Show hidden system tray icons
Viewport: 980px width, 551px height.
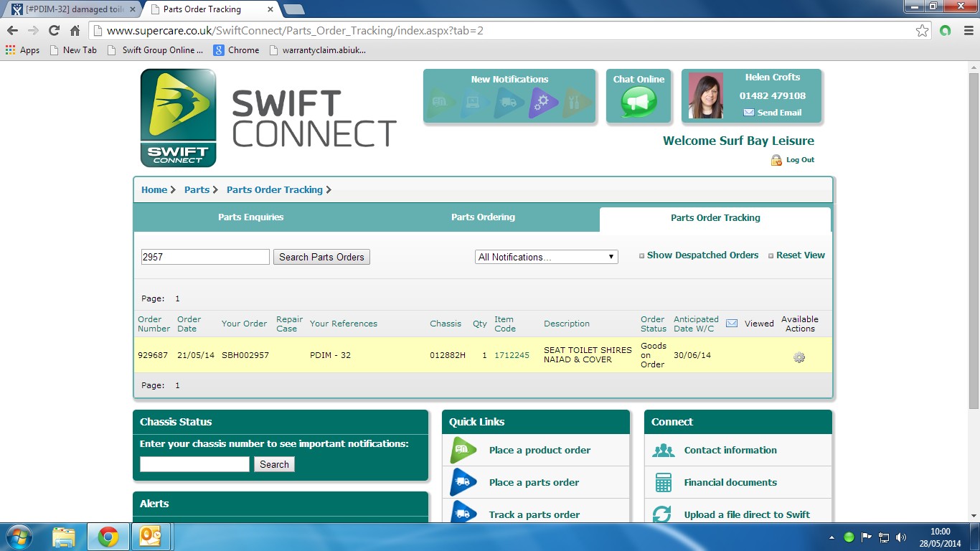[832, 537]
